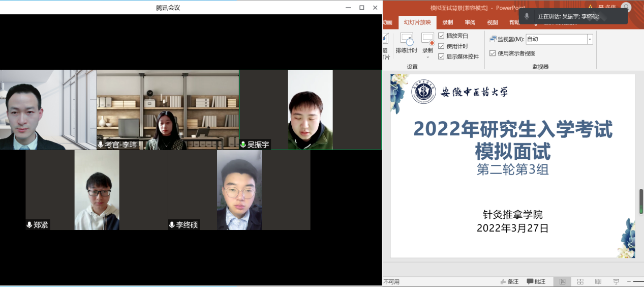Viewport: 644px width, 287px height.
Task: Switch to Slide Sorter view icon
Action: coord(580,281)
